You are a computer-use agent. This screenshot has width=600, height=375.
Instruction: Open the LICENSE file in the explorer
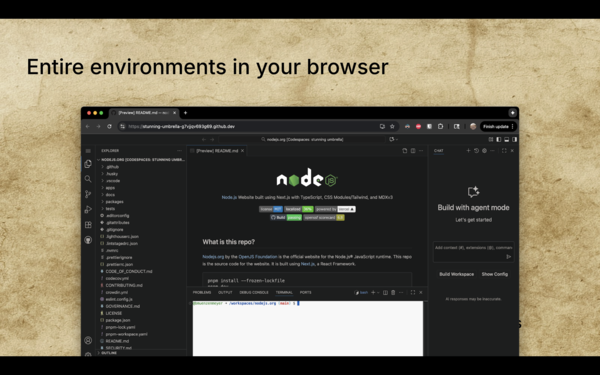click(114, 313)
